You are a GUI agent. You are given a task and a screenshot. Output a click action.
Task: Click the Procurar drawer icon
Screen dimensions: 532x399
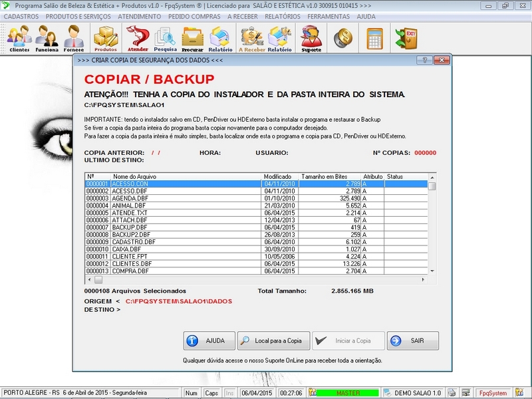[192, 38]
